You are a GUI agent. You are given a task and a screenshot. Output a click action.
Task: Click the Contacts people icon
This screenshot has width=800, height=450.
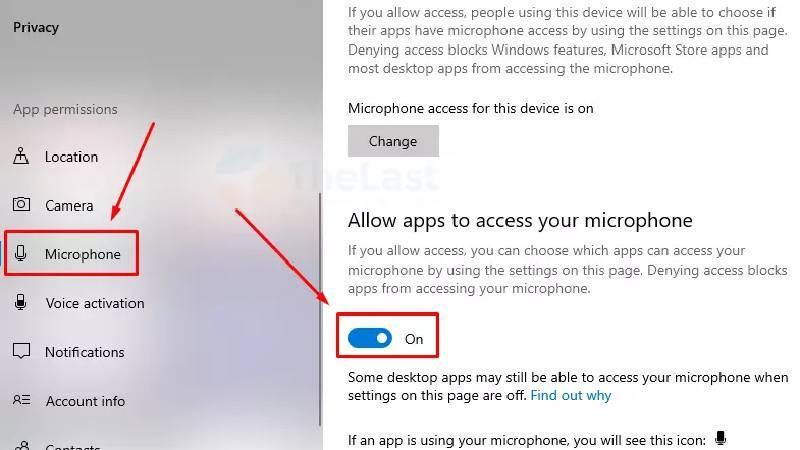coord(21,445)
